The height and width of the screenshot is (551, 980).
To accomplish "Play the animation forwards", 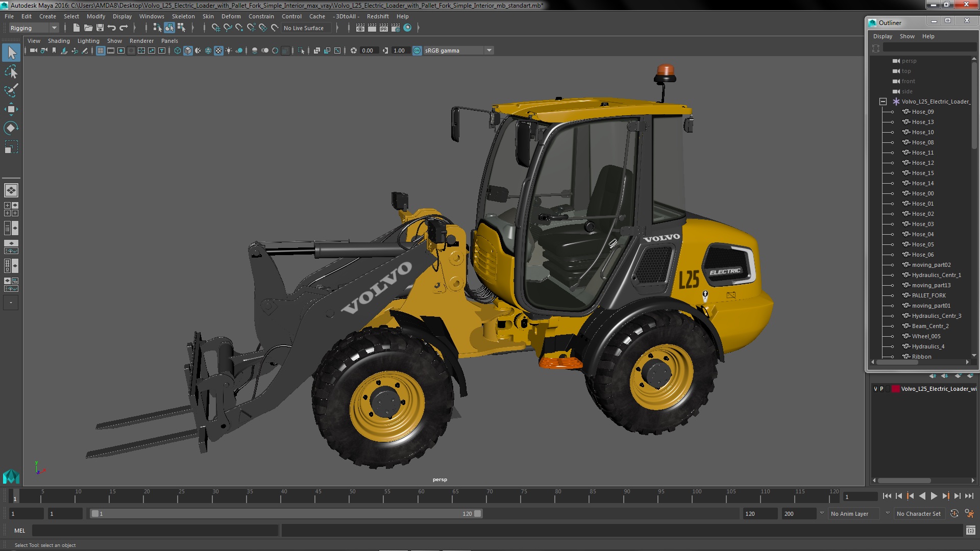I will pyautogui.click(x=934, y=496).
